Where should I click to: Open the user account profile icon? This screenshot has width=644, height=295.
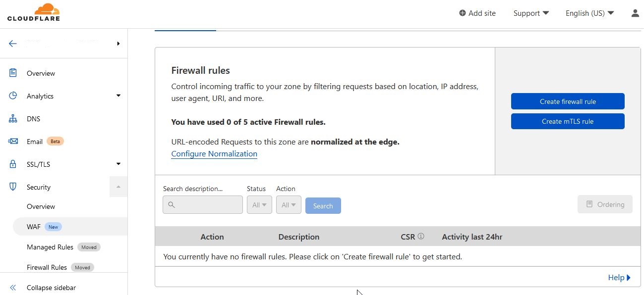pos(635,13)
